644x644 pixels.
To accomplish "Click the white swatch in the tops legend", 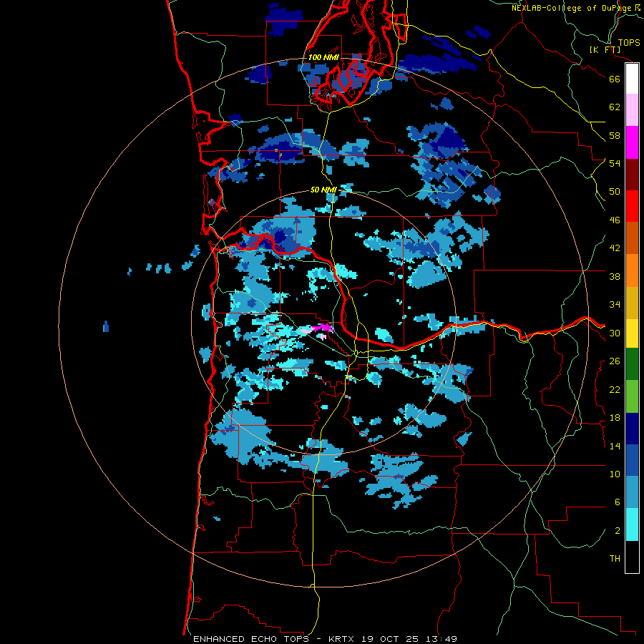I will (632, 79).
